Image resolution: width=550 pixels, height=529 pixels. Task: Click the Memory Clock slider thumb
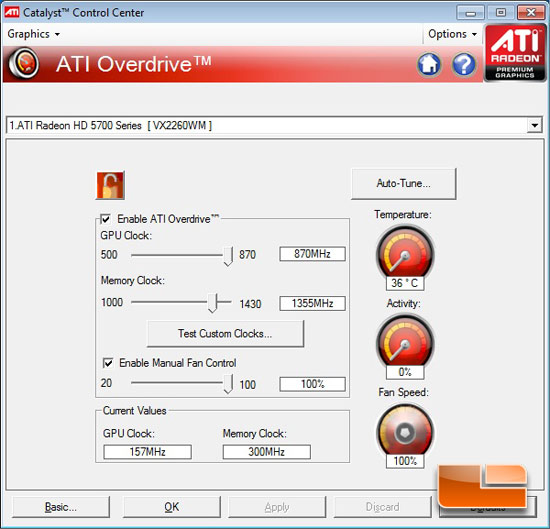[x=212, y=303]
